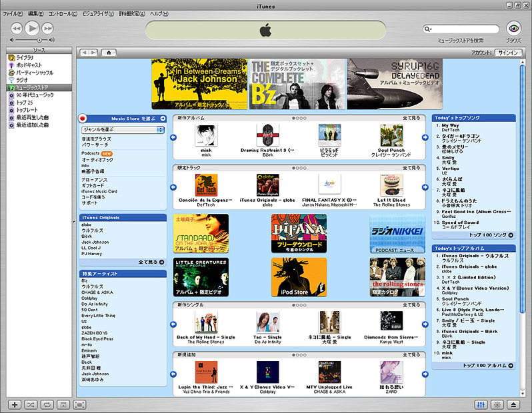
Task: Click the 音楽をブラウズ link
Action: (97, 139)
